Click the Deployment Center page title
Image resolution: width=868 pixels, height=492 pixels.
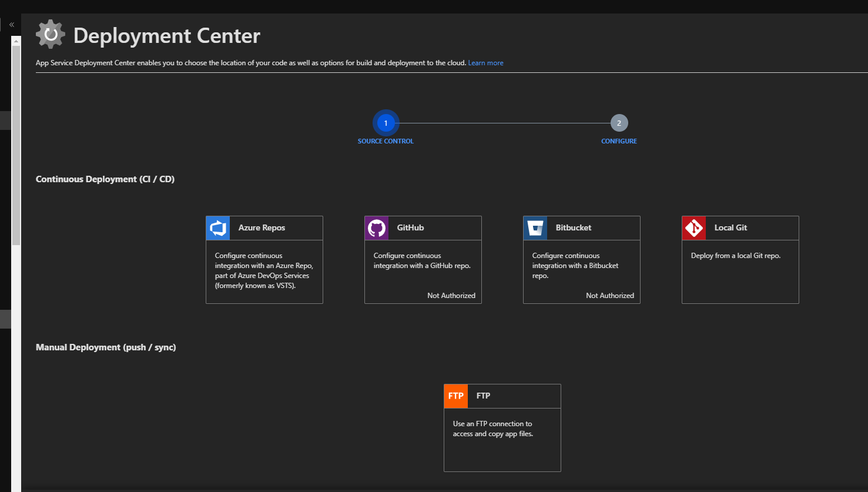click(x=167, y=36)
